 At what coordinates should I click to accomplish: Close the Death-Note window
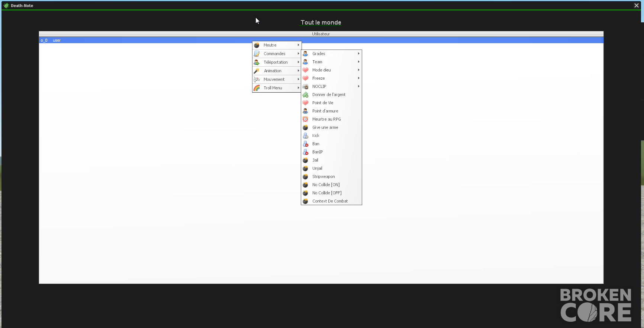pos(636,6)
